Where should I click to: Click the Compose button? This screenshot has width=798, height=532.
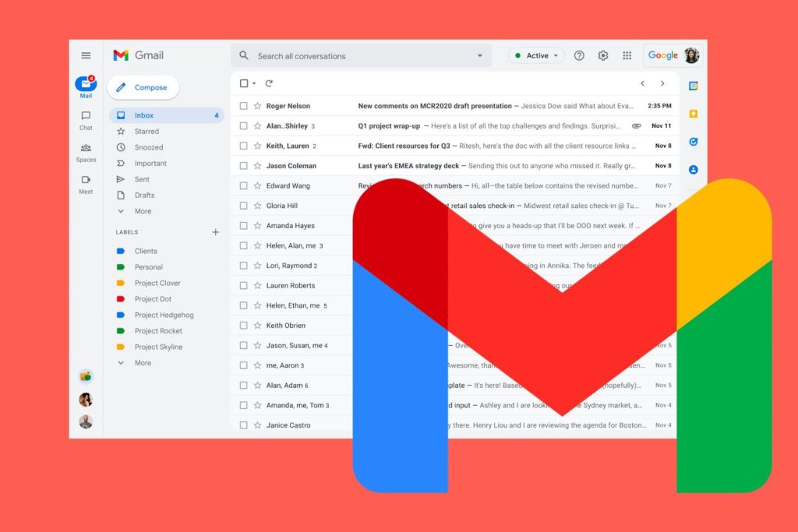point(143,87)
